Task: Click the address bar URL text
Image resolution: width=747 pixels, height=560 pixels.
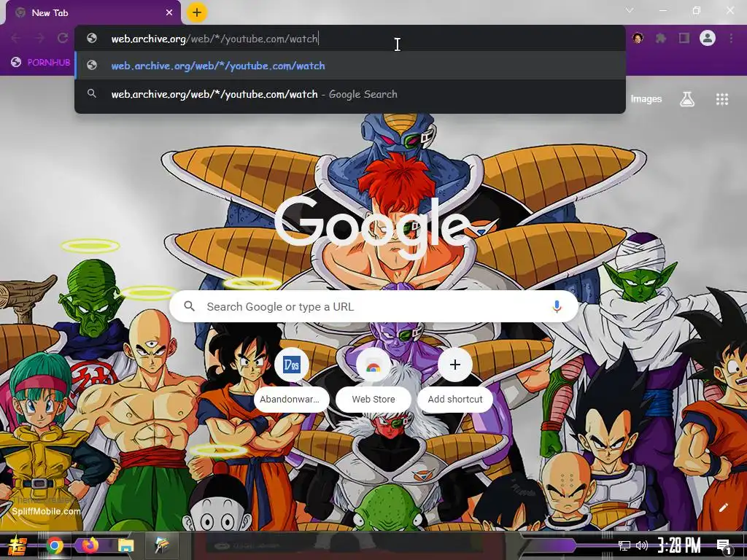Action: [214, 39]
